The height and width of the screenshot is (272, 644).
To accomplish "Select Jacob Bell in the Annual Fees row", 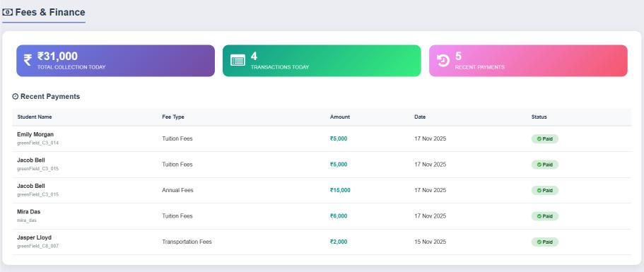I will coord(31,186).
